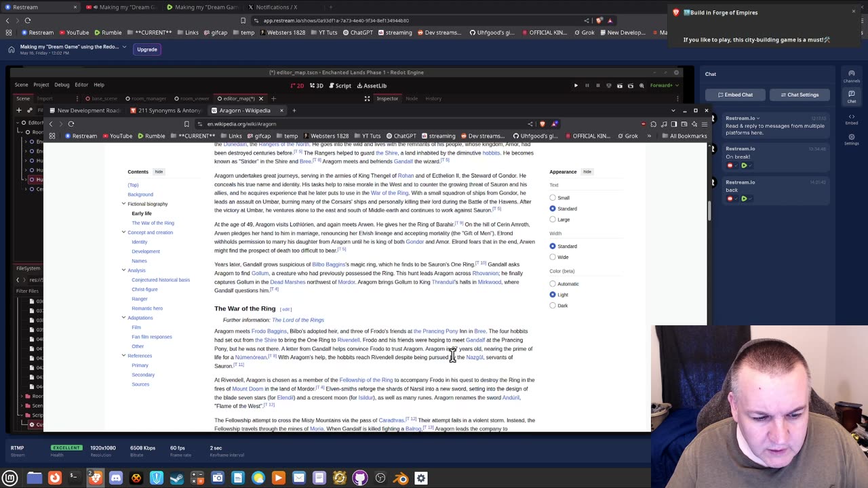Image resolution: width=868 pixels, height=488 pixels.
Task: Select Light color mode
Action: click(553, 295)
